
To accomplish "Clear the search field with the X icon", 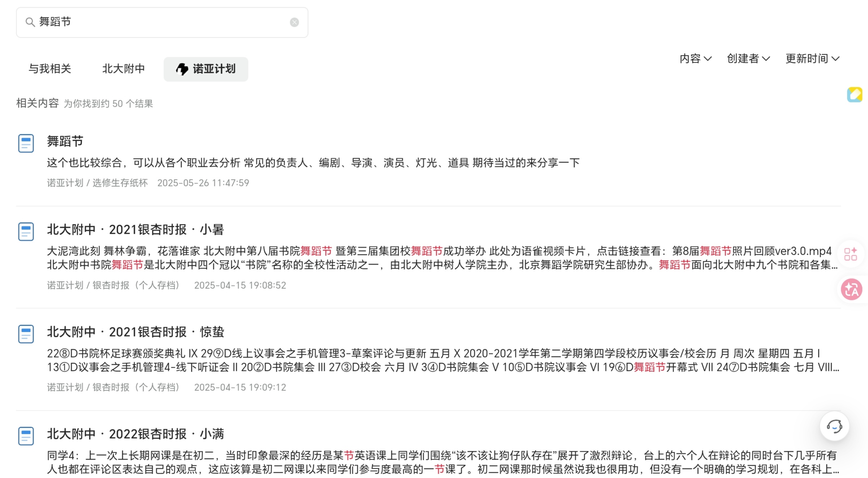I will [294, 22].
